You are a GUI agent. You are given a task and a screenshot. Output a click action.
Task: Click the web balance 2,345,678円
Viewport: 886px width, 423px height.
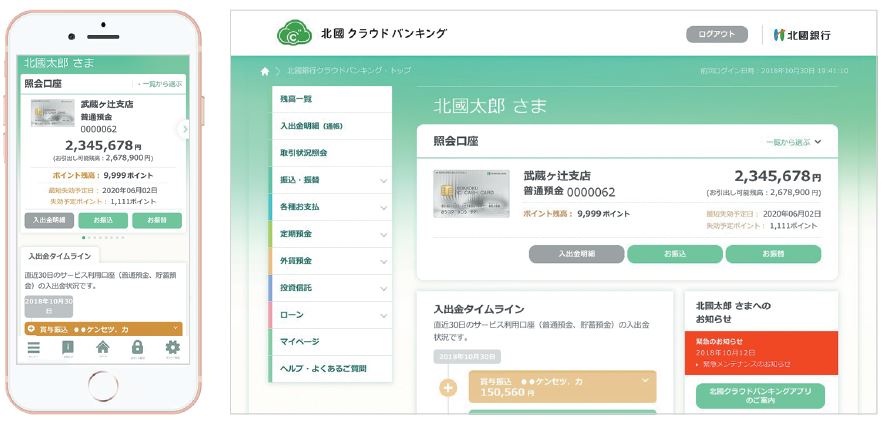[778, 176]
